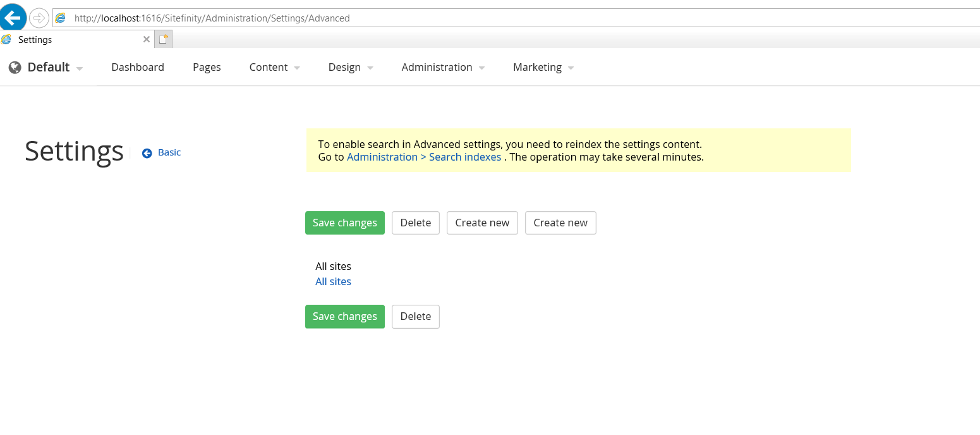Click the blue back navigation arrow
The image size is (980, 435).
click(x=13, y=17)
